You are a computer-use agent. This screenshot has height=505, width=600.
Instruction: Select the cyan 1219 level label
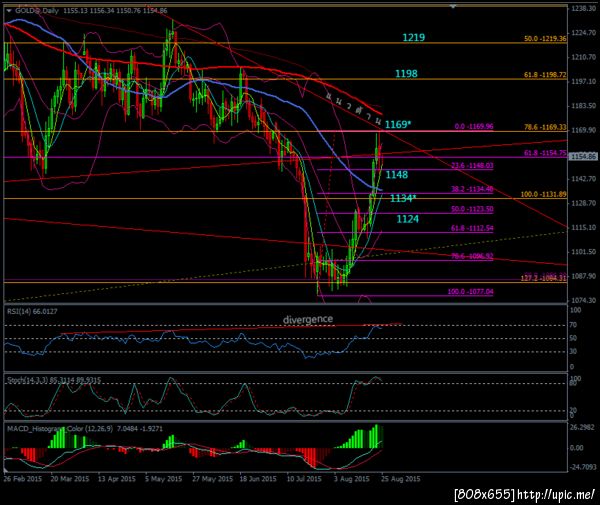pos(414,37)
